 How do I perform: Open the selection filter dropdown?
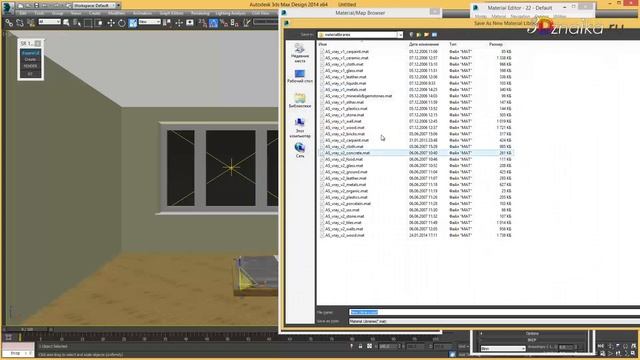pyautogui.click(x=49, y=22)
